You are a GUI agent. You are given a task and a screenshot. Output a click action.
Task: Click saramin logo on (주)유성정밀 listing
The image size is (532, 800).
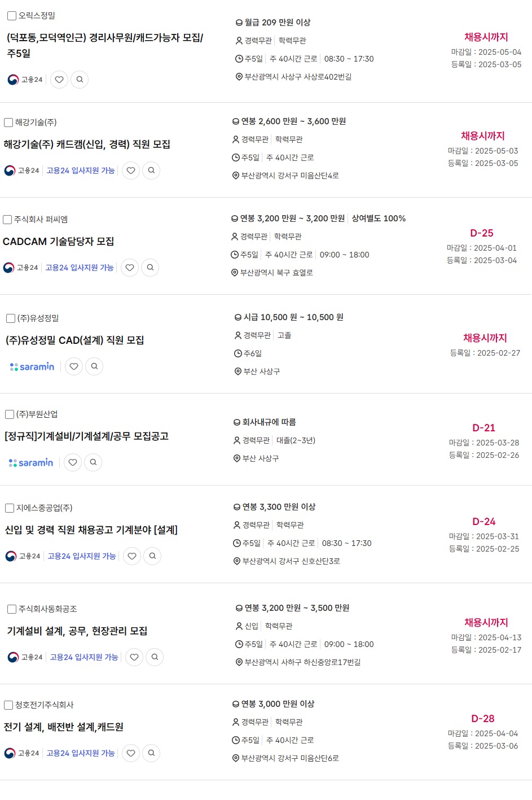32,367
